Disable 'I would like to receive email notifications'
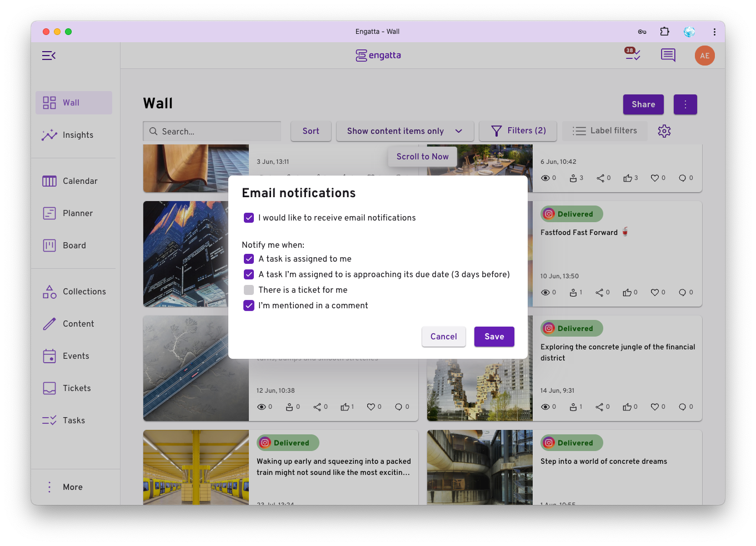Screen dimensions: 756x546 [248, 218]
